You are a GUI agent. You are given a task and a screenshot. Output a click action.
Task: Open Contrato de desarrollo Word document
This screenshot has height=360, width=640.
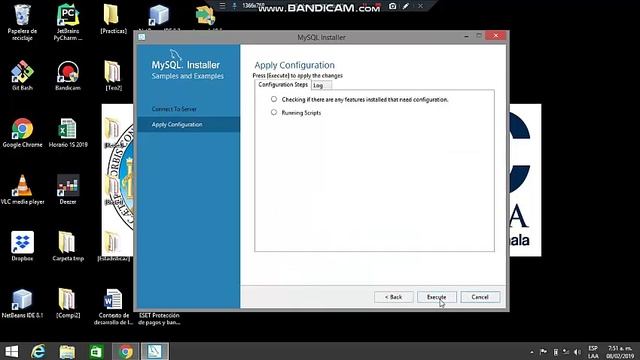(113, 307)
